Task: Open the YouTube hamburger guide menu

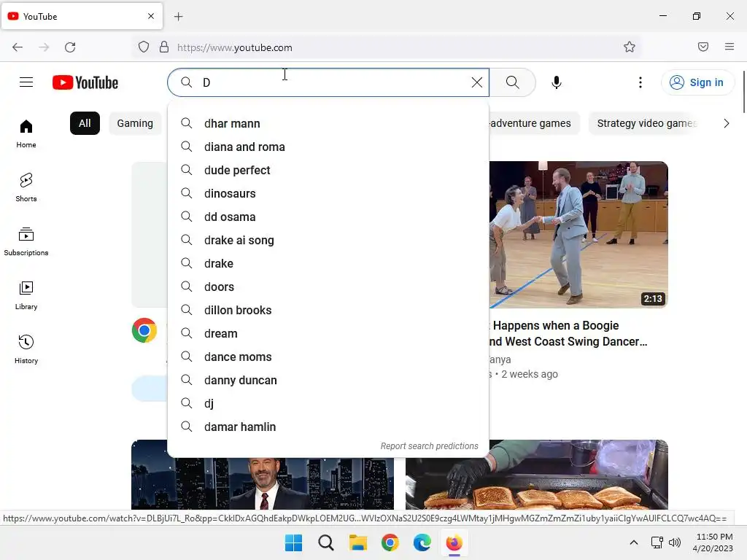Action: pyautogui.click(x=26, y=82)
